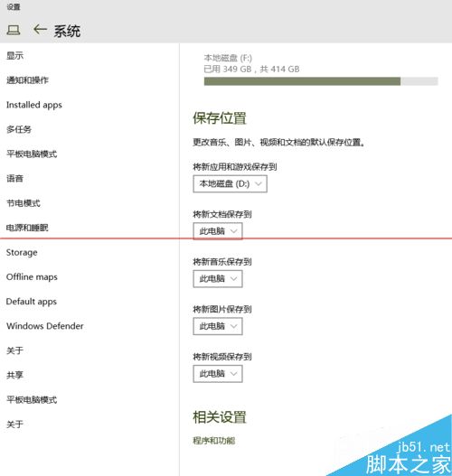
Task: Open the 节电模式 section
Action: 24,203
